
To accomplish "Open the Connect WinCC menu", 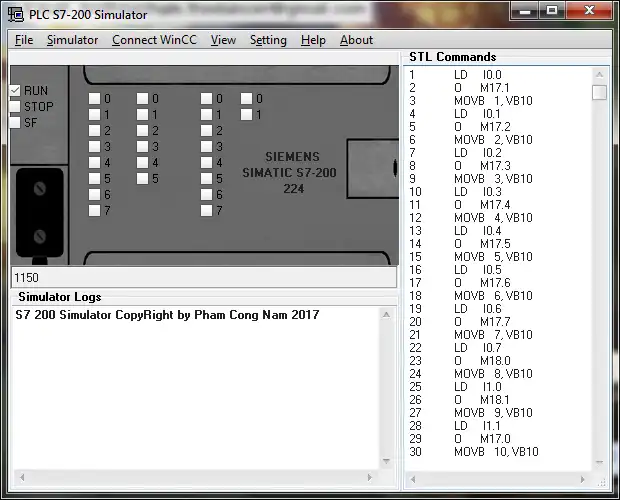I will point(154,40).
